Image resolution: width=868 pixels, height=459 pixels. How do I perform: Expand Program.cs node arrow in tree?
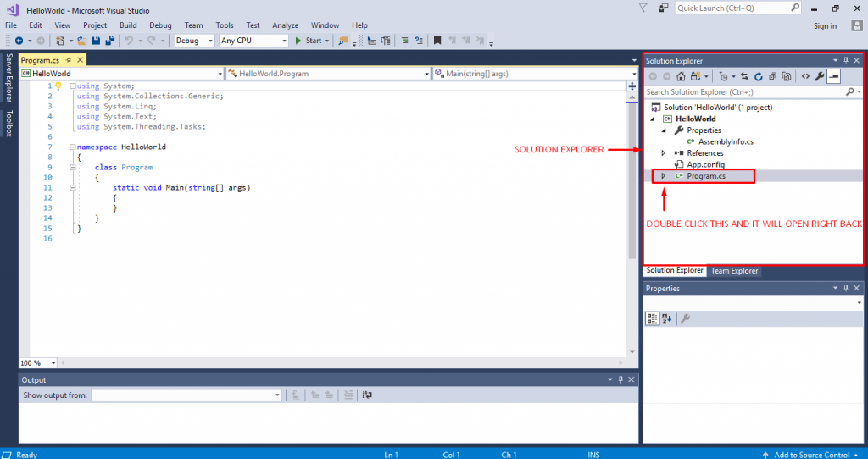(663, 176)
